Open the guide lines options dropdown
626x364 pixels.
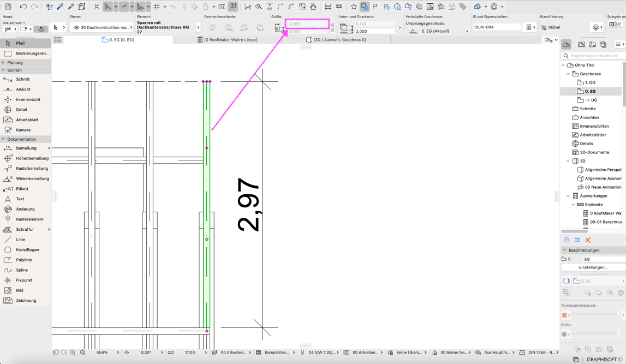pyautogui.click(x=116, y=7)
